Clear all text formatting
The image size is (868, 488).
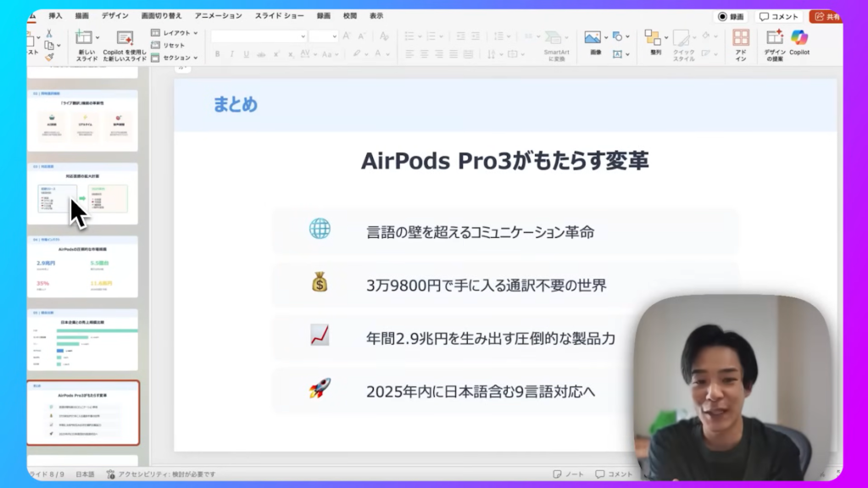pyautogui.click(x=384, y=36)
